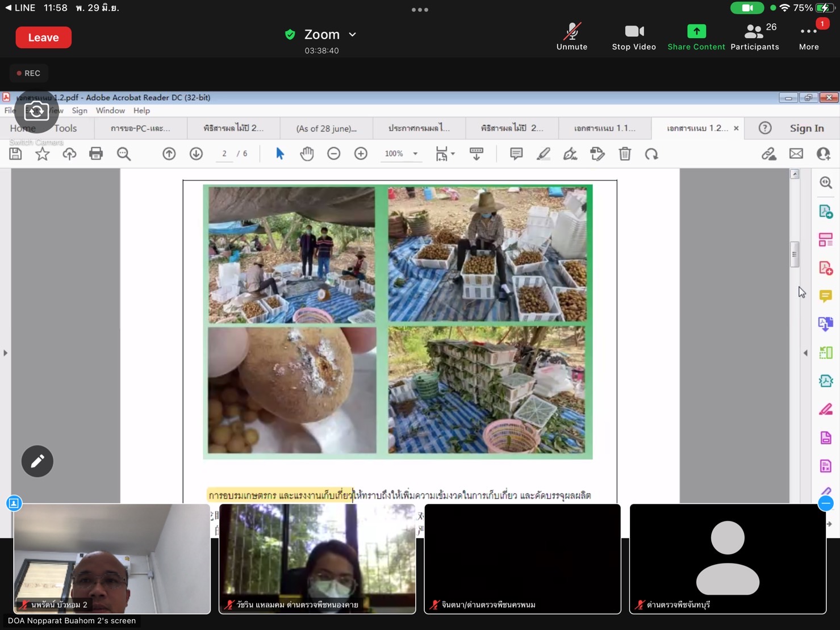This screenshot has width=840, height=630.
Task: Click the Find text magnifier icon
Action: point(123,154)
